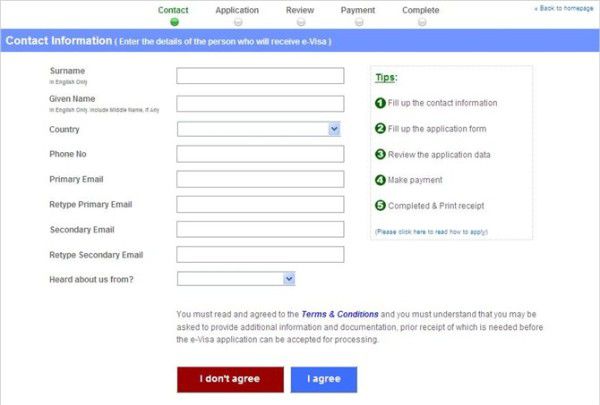Select the Complete step tab
Image resolution: width=600 pixels, height=405 pixels.
(420, 10)
